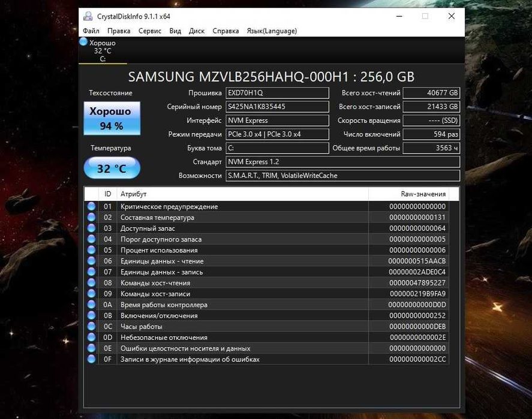Viewport: 532px width, 419px height.
Task: Click the serial number field S425NA1K835445
Action: click(277, 107)
